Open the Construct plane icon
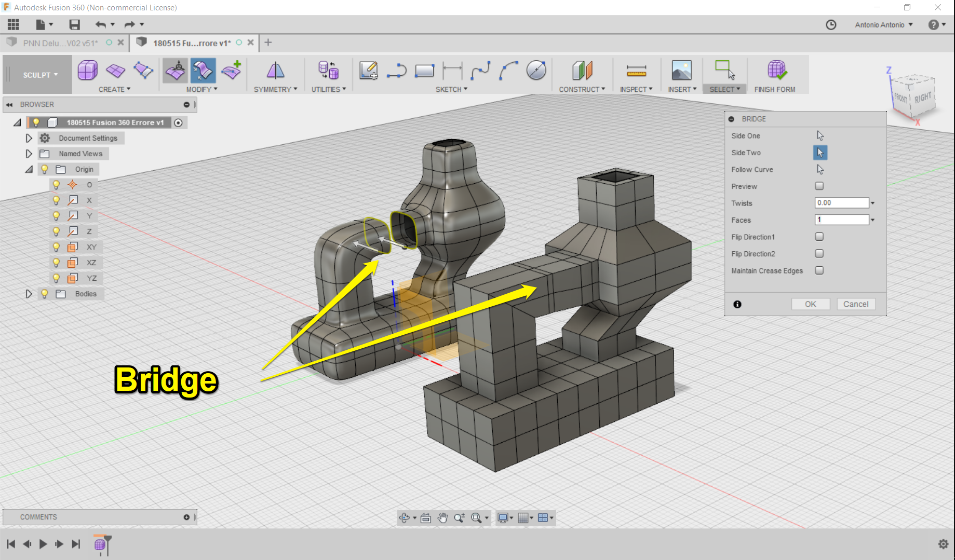The width and height of the screenshot is (955, 560). tap(582, 71)
